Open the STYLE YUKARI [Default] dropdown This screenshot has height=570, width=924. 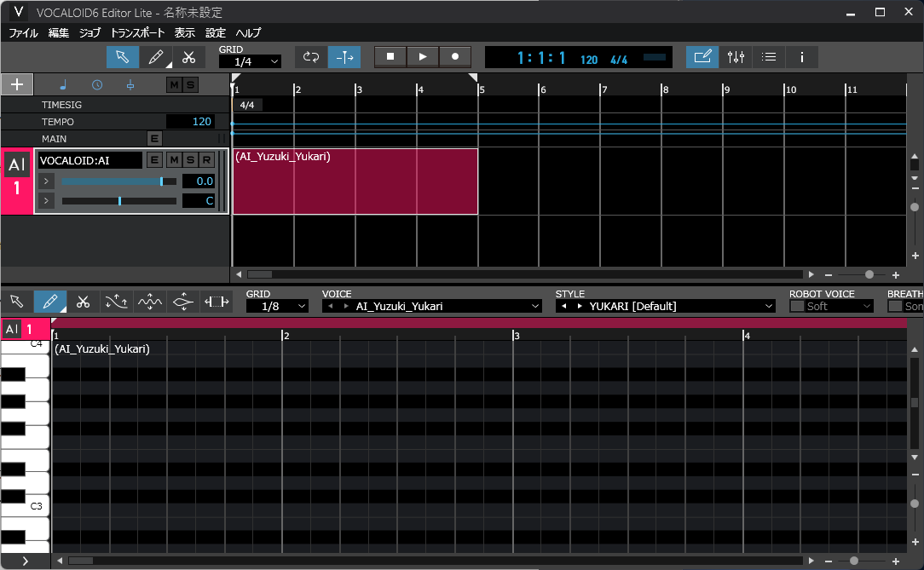click(666, 306)
